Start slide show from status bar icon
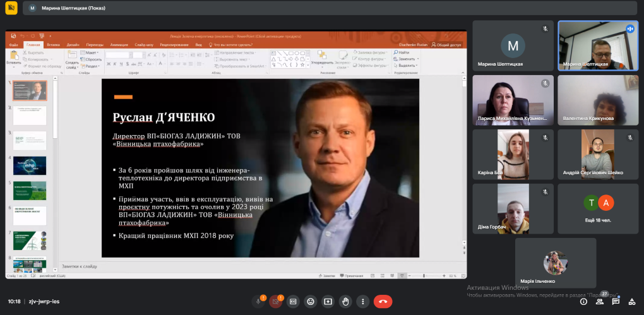644x315 pixels. coord(403,276)
